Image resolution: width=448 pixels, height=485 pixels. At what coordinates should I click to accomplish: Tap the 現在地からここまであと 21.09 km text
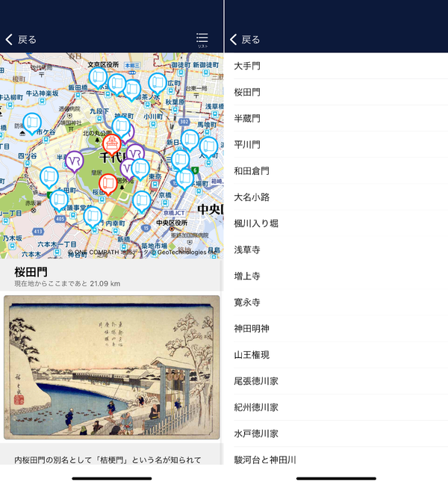67,284
